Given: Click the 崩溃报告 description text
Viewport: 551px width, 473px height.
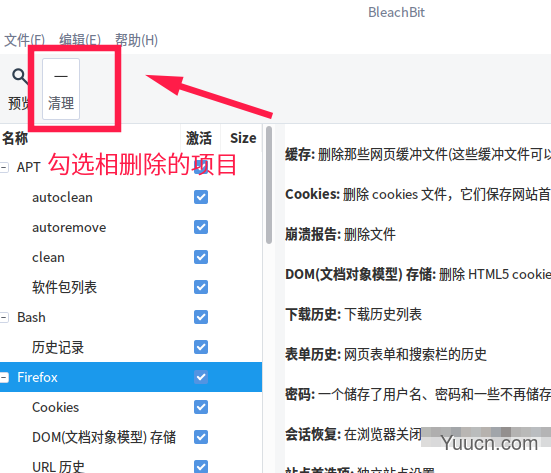Looking at the screenshot, I should [340, 234].
